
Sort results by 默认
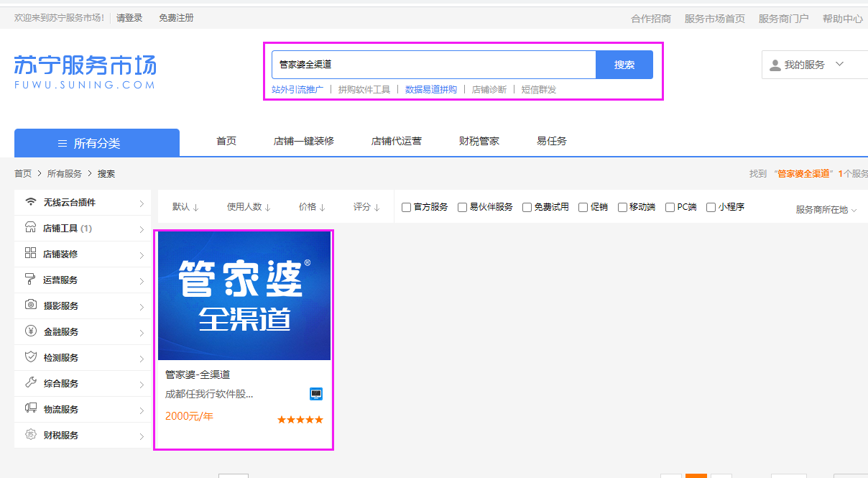pyautogui.click(x=185, y=207)
